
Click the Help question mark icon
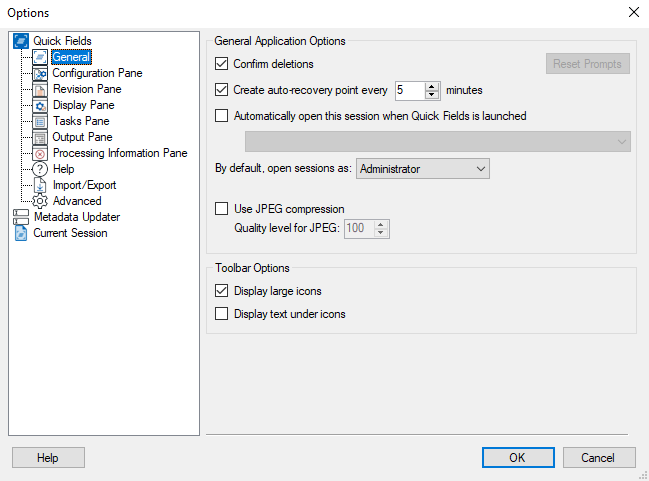pos(40,169)
